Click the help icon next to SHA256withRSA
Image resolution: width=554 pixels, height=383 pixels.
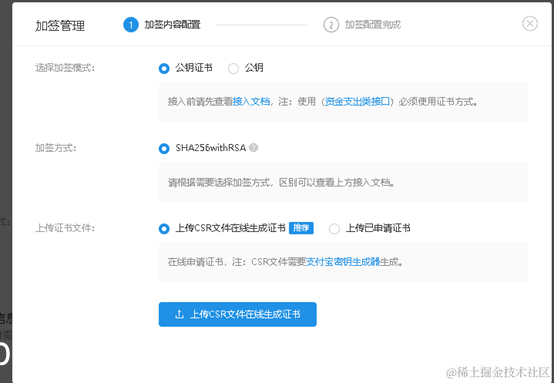(253, 148)
